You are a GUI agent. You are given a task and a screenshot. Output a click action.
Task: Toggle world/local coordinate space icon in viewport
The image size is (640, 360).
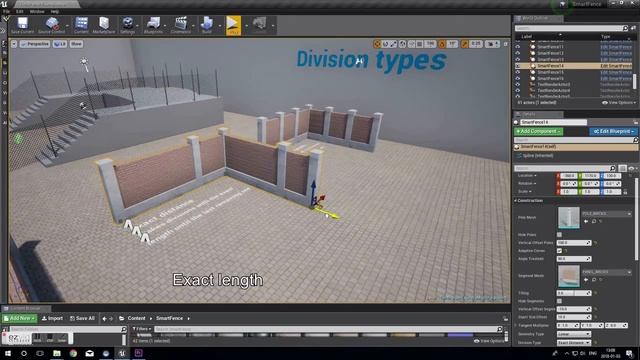402,44
